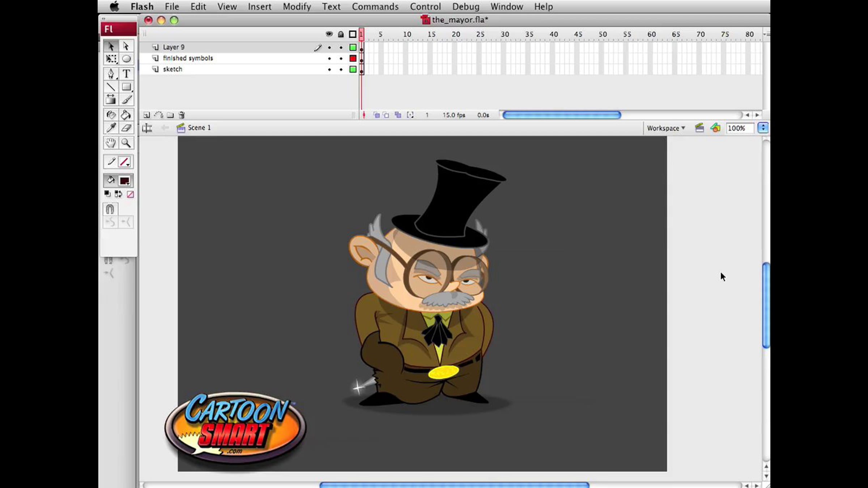Toggle outline view for Layer 9

(x=353, y=47)
